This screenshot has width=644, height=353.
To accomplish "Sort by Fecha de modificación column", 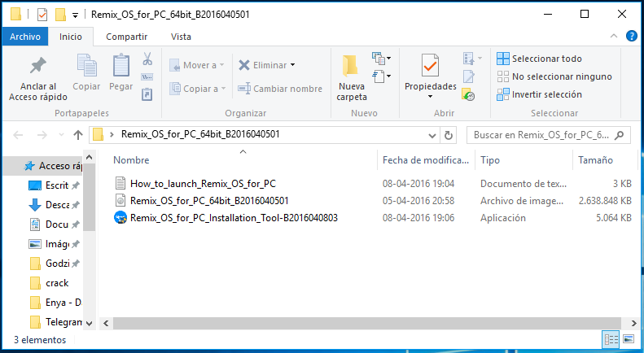I will click(426, 160).
